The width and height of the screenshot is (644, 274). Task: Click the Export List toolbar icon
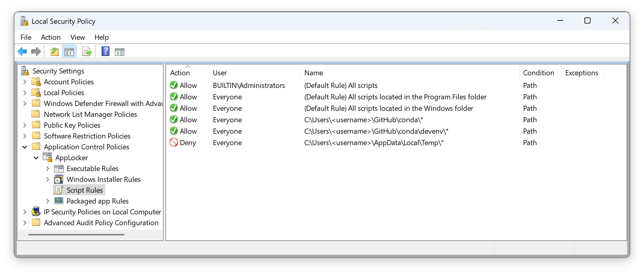click(x=87, y=52)
